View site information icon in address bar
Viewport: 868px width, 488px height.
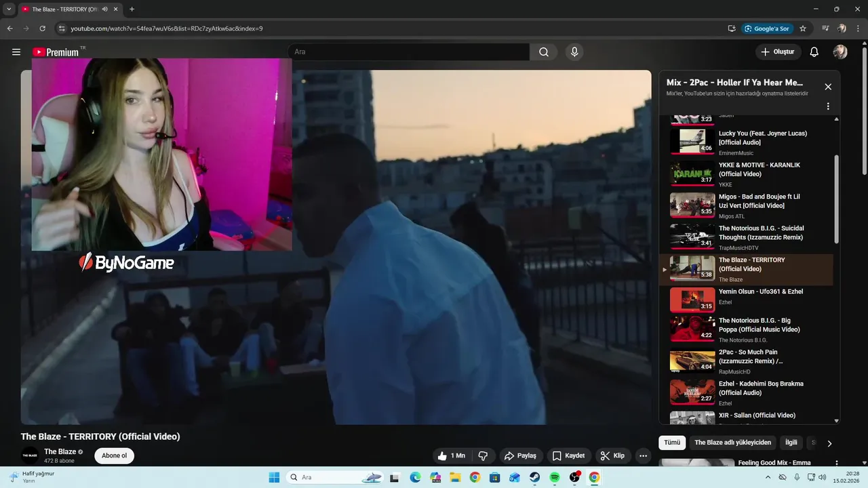(62, 28)
